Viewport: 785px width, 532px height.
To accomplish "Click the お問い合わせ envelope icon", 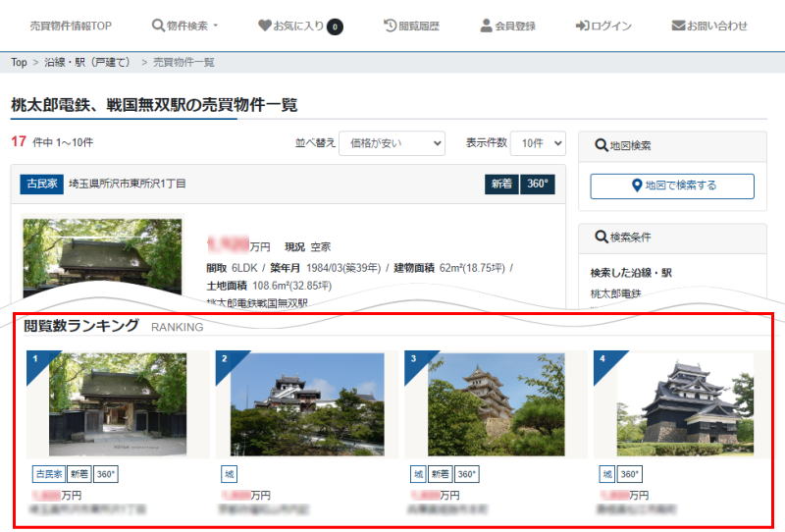I will [678, 26].
